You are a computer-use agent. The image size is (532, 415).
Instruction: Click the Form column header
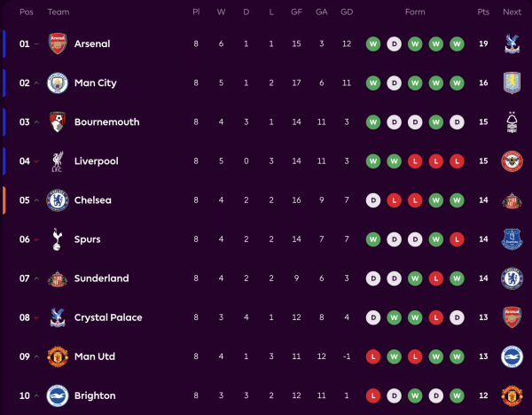click(415, 12)
